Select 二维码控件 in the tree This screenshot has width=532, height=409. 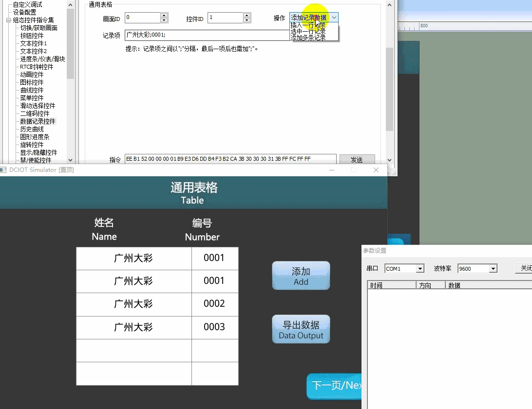[35, 113]
